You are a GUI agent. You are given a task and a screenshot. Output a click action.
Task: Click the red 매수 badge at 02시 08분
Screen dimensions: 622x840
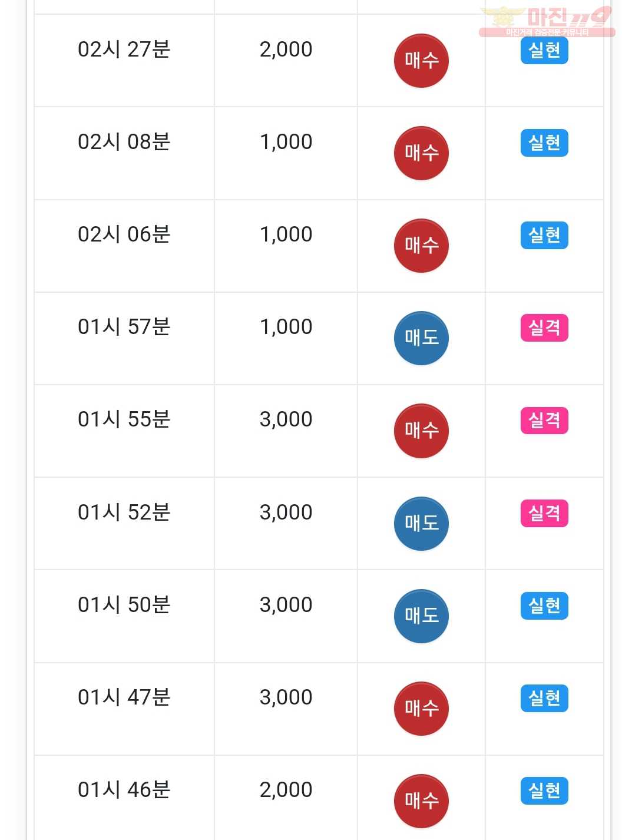tap(421, 153)
